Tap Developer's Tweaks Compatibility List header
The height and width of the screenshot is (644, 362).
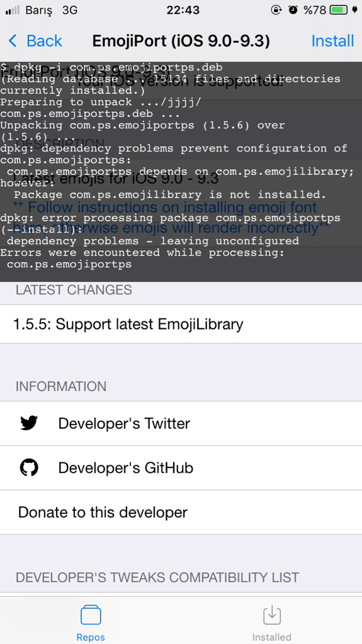pyautogui.click(x=157, y=577)
